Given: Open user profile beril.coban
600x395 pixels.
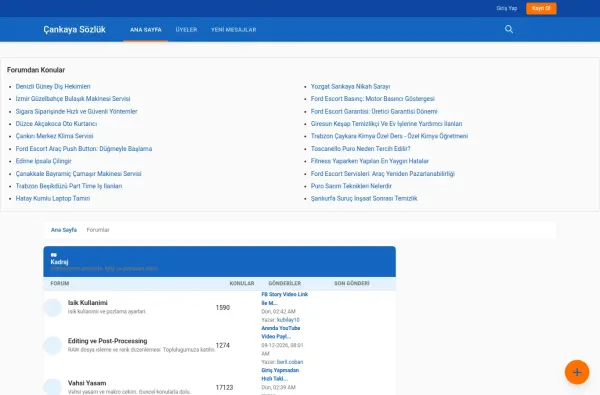Looking at the screenshot, I should [x=290, y=362].
